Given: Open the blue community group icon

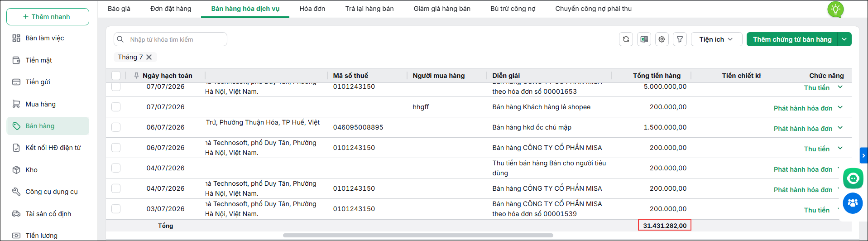Looking at the screenshot, I should pyautogui.click(x=853, y=203).
